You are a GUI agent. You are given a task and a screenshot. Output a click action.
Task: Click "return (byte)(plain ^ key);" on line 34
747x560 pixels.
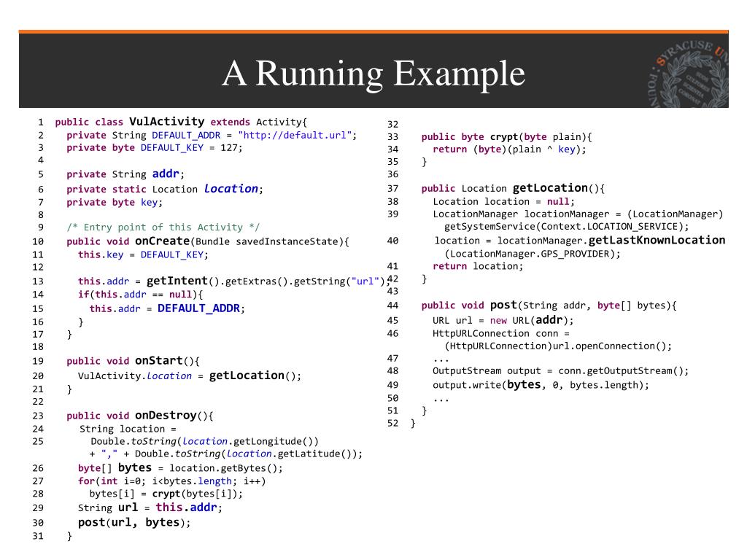point(509,149)
